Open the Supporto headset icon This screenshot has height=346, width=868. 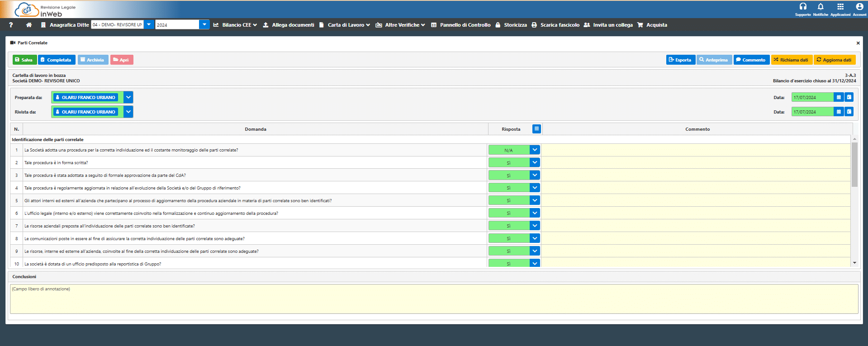803,7
